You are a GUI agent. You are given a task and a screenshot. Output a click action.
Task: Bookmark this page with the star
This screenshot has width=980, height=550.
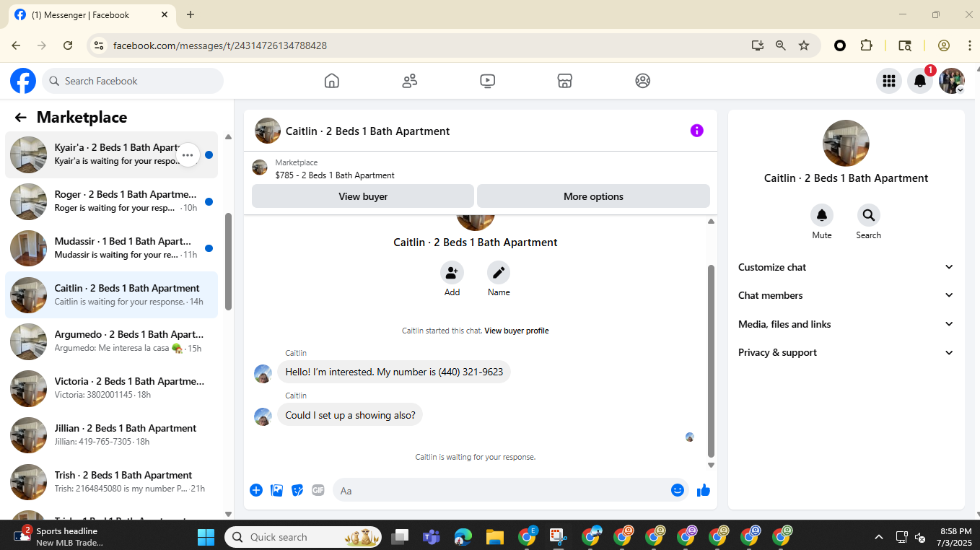[804, 45]
